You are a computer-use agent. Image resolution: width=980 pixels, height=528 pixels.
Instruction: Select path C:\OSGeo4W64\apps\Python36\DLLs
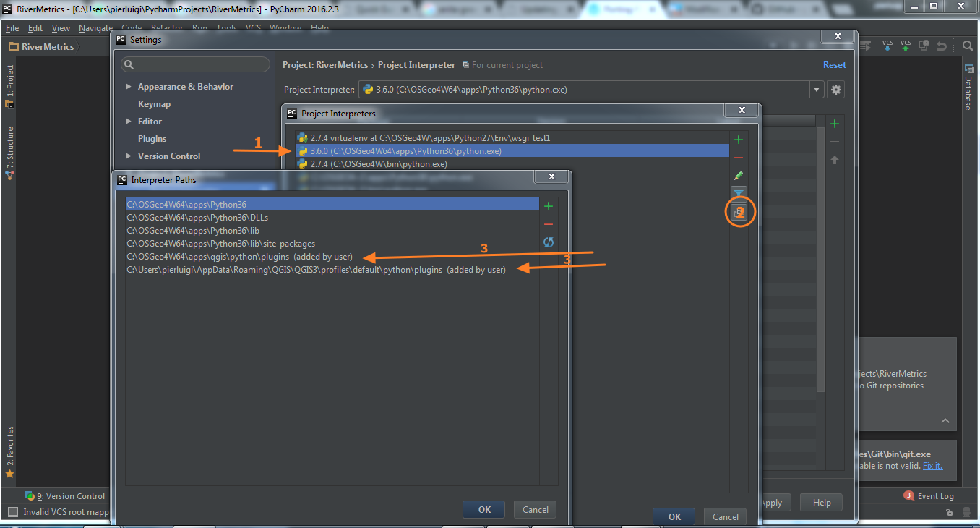tap(332, 218)
